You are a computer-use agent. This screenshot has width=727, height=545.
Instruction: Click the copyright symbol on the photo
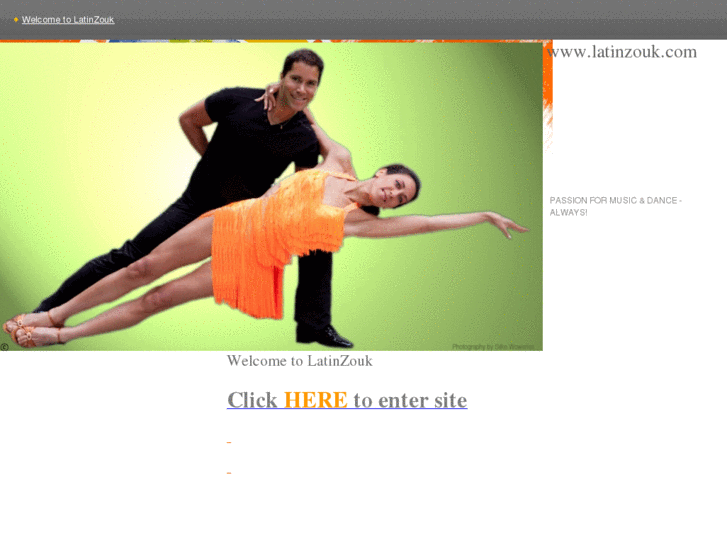point(4,346)
